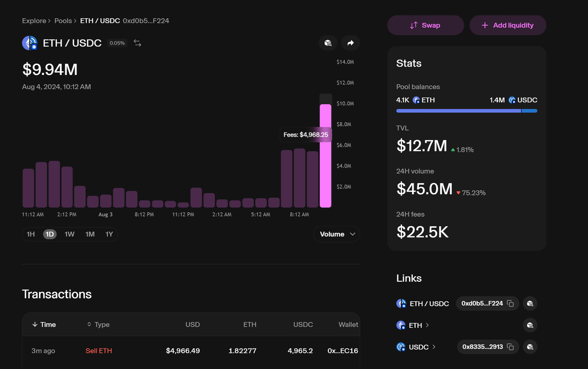Screen dimensions: 588x369
Task: Click the swap token order arrows icon
Action: [138, 43]
